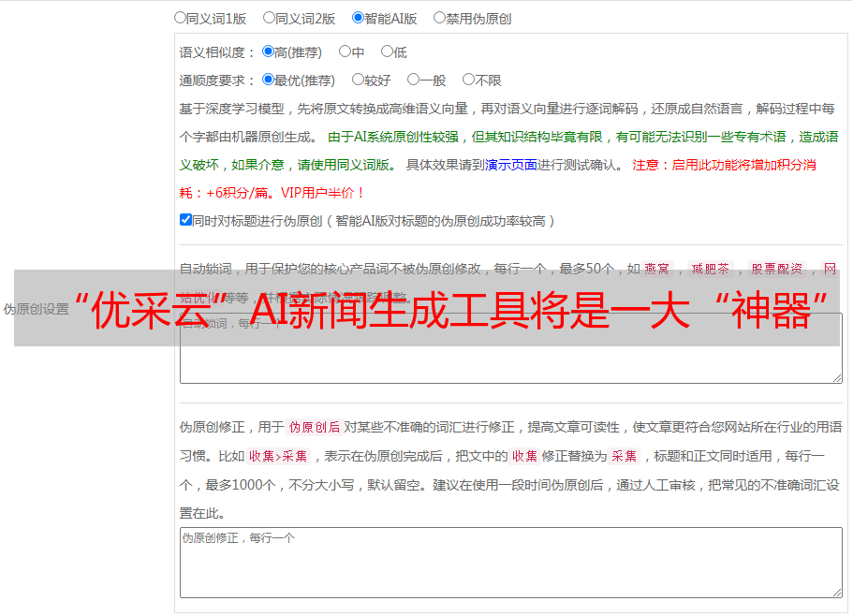Select 禁用伪原创 radio option
853x616 pixels.
439,18
